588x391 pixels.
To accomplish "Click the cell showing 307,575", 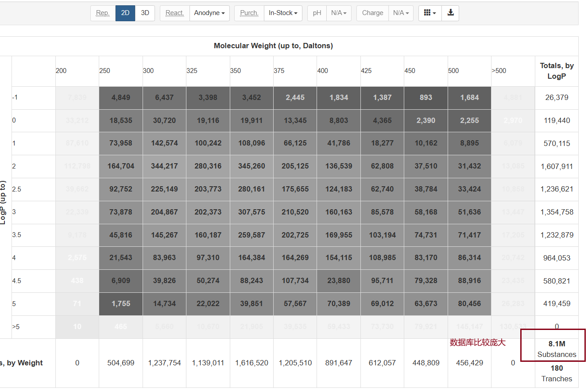I will pyautogui.click(x=251, y=212).
